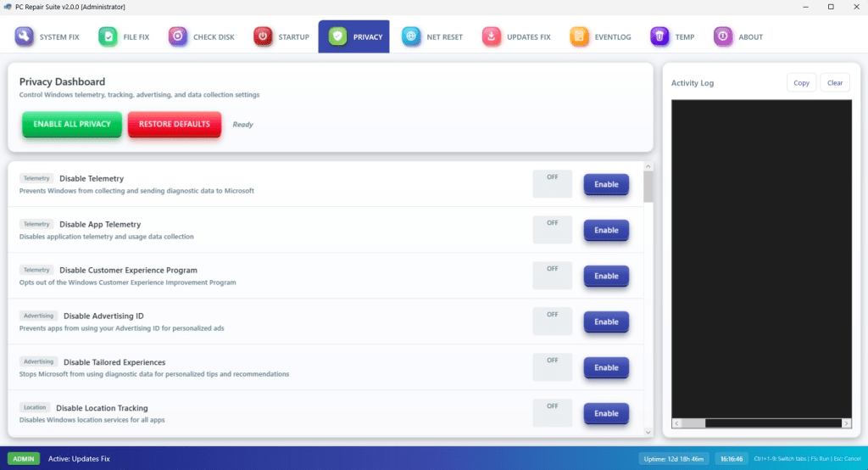Click the Restore Defaults button

pos(175,124)
